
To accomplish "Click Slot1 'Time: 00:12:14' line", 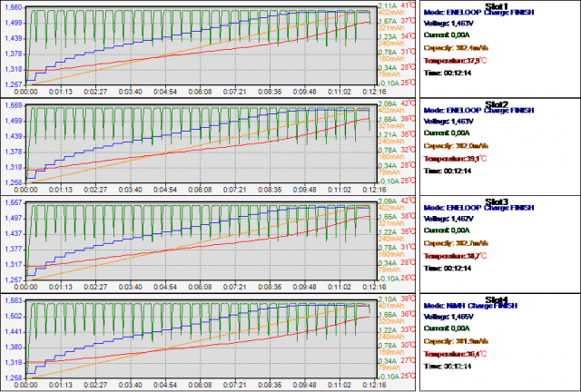I will click(x=448, y=73).
